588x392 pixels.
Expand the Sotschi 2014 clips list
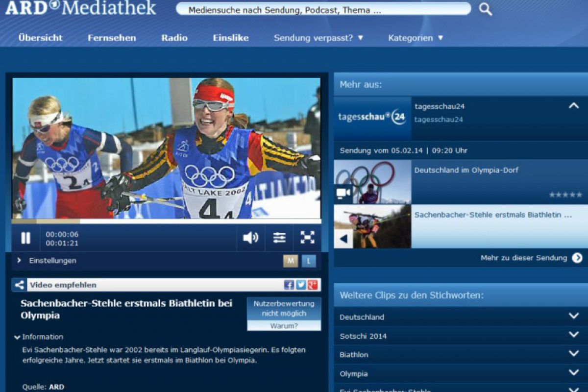pos(574,335)
